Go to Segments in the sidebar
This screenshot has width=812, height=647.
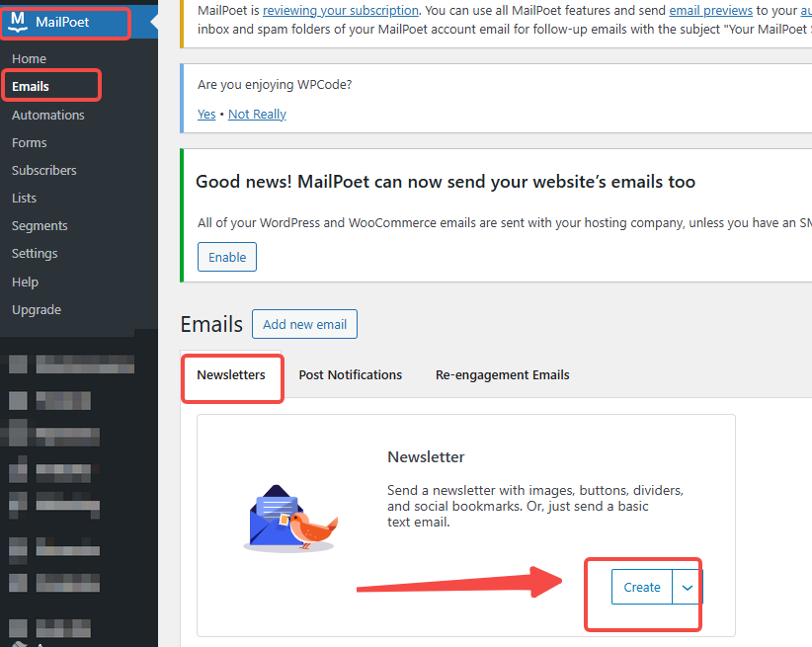coord(38,225)
